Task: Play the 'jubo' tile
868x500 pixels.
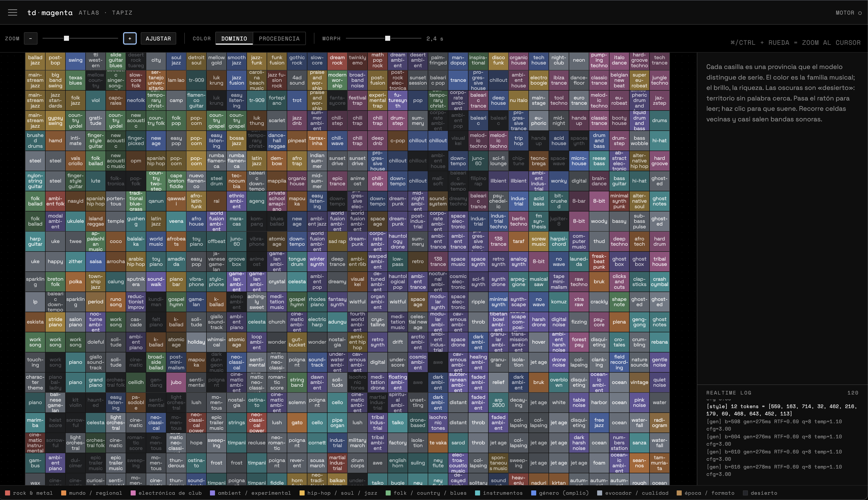Action: [x=176, y=382]
